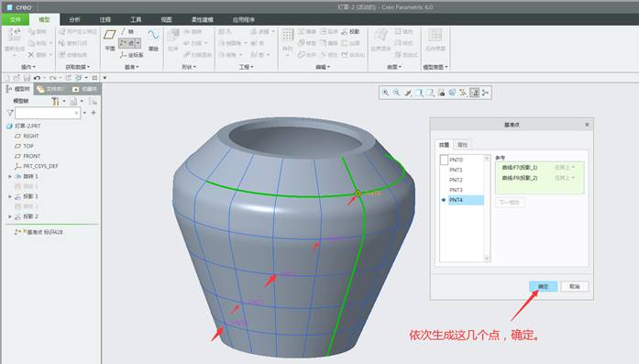Click 确定 to confirm datum points
The image size is (639, 364).
coord(543,287)
